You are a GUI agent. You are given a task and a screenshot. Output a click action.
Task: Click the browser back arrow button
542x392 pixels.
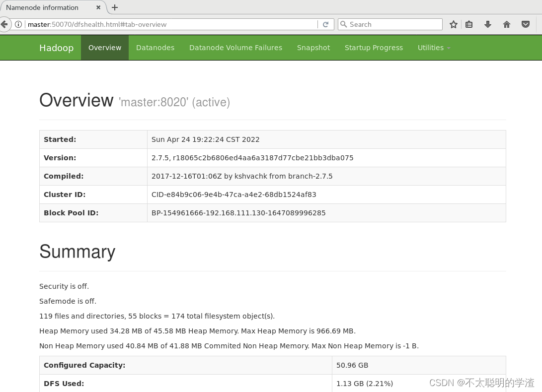pos(4,24)
